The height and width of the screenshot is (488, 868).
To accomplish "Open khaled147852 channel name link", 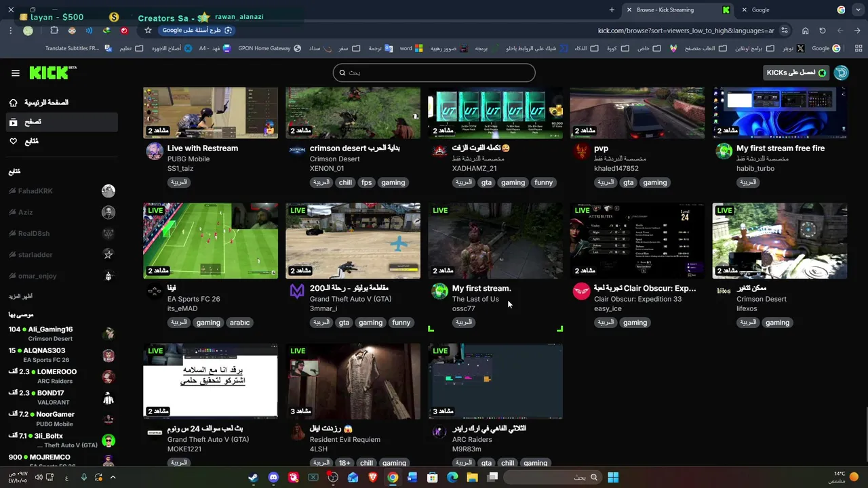I will pos(616,168).
